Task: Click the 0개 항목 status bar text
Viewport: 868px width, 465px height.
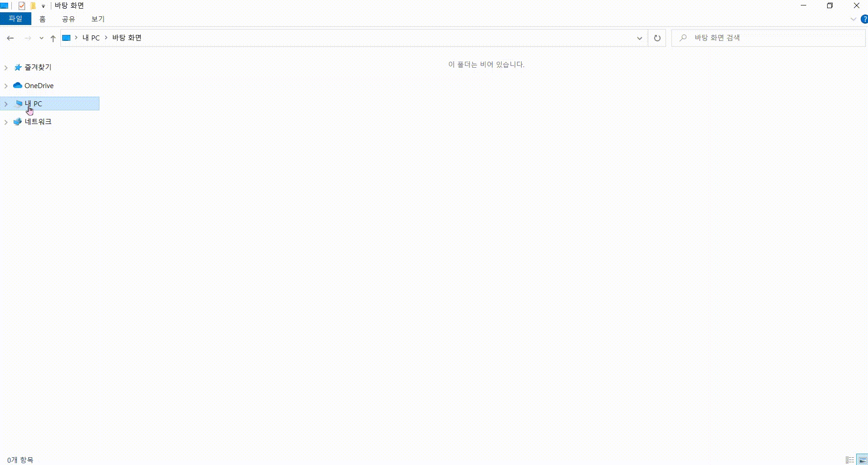Action: tap(20, 460)
